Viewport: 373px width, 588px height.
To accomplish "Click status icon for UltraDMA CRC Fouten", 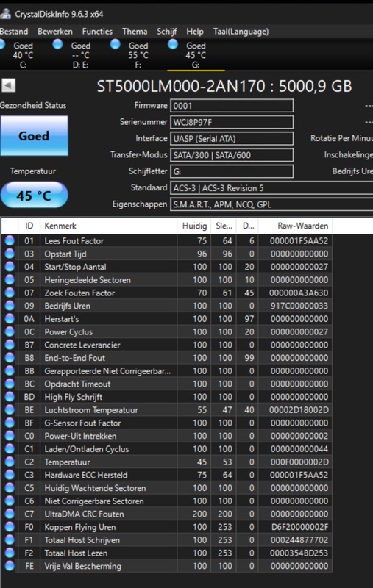I will [x=10, y=514].
